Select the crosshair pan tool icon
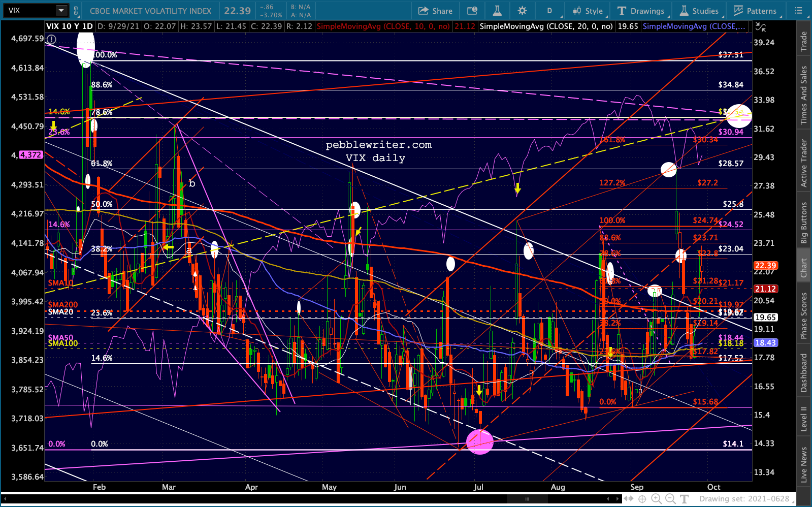812x507 pixels. click(642, 498)
